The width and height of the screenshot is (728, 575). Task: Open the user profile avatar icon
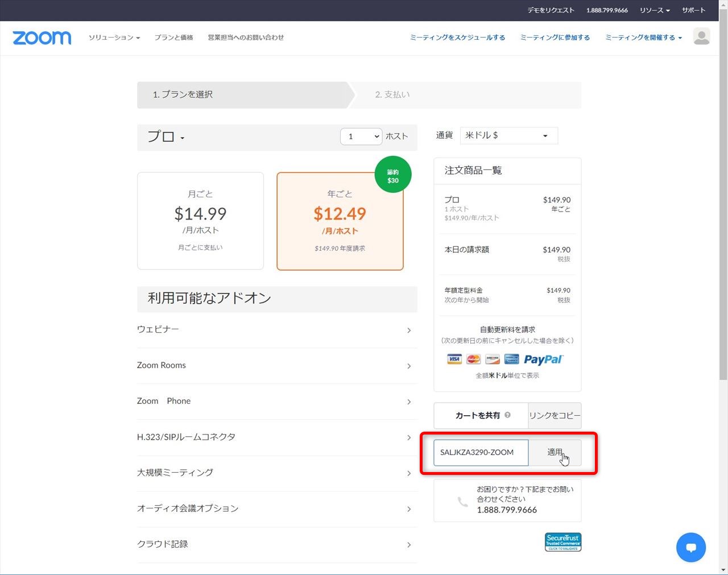click(702, 36)
